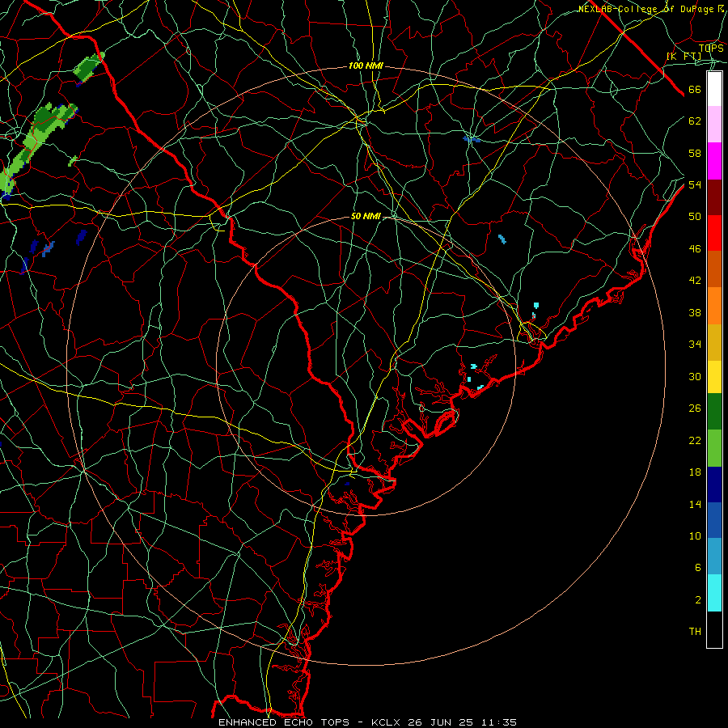Click the 'ENHANCED ECHO TOPS' title text
The height and width of the screenshot is (728, 728).
(x=284, y=722)
